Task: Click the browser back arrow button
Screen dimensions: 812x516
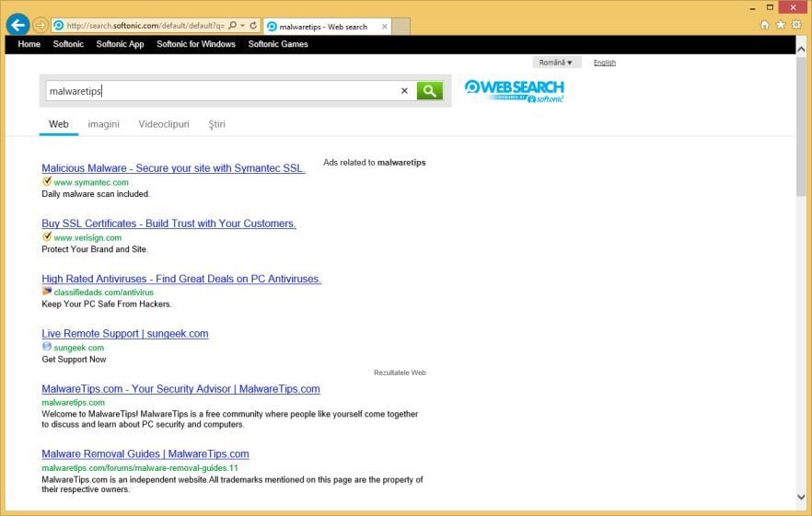Action: click(18, 24)
